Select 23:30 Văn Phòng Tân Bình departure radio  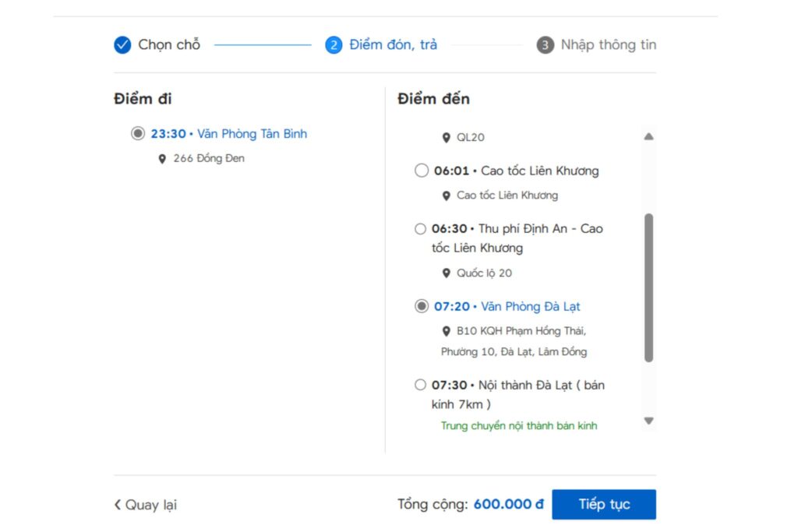click(138, 133)
